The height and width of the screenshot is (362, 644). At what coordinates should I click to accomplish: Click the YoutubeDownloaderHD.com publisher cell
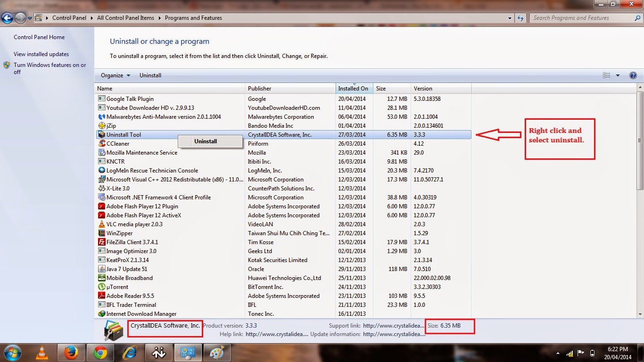coord(284,108)
